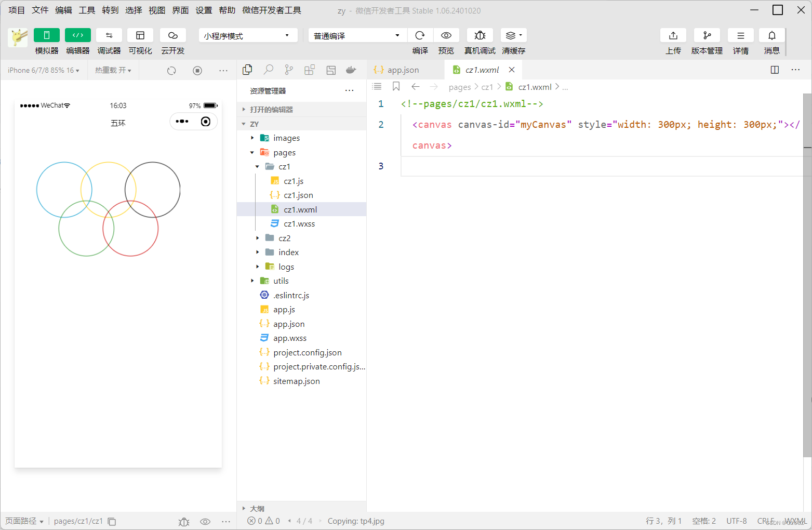Open simulator toolbar more options
The width and height of the screenshot is (812, 530).
pos(223,71)
